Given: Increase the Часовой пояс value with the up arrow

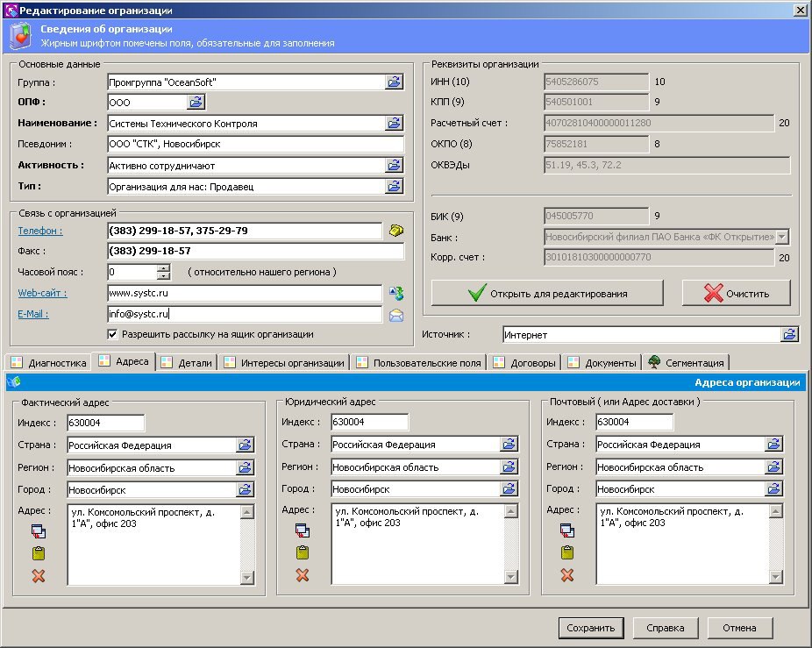Looking at the screenshot, I should (163, 267).
